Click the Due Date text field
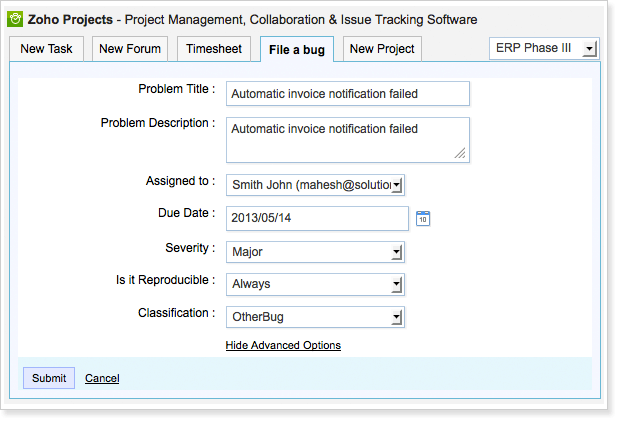620x421 pixels. coord(317,219)
